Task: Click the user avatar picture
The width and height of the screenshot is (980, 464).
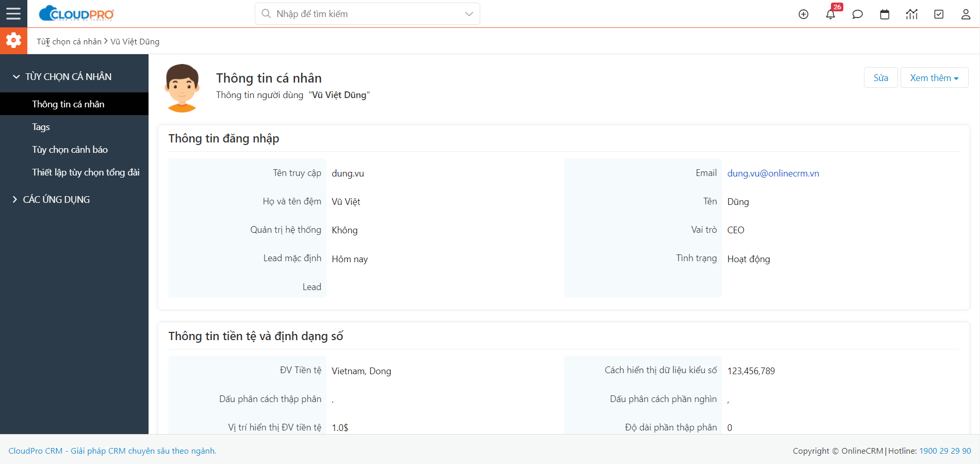Action: (x=182, y=88)
